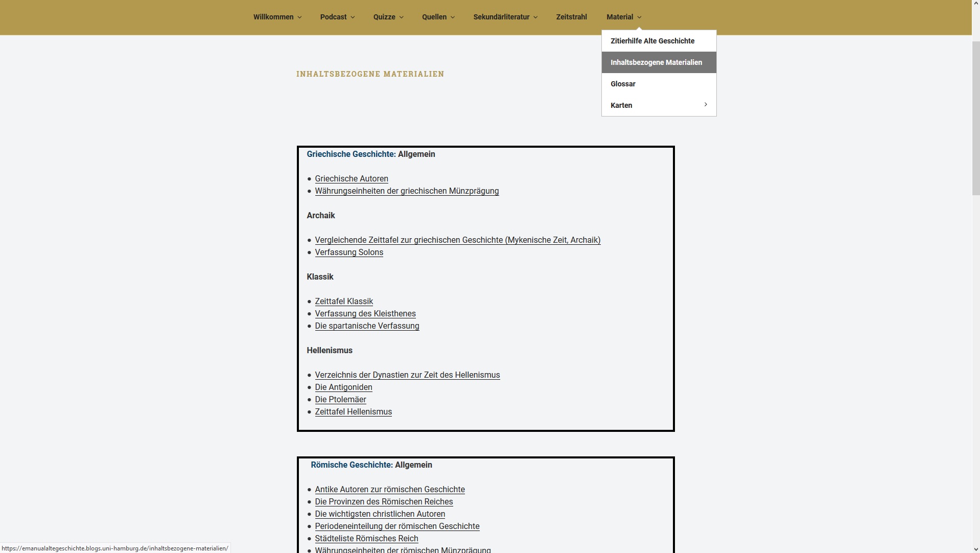Open Verfassung Solons
Screen dimensions: 980x553
[x=349, y=252]
